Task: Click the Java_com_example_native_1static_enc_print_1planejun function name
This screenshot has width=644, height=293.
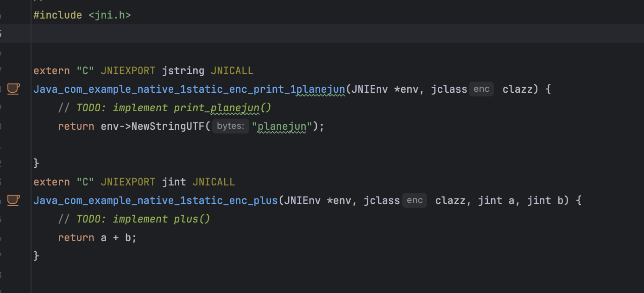Action: pyautogui.click(x=189, y=89)
